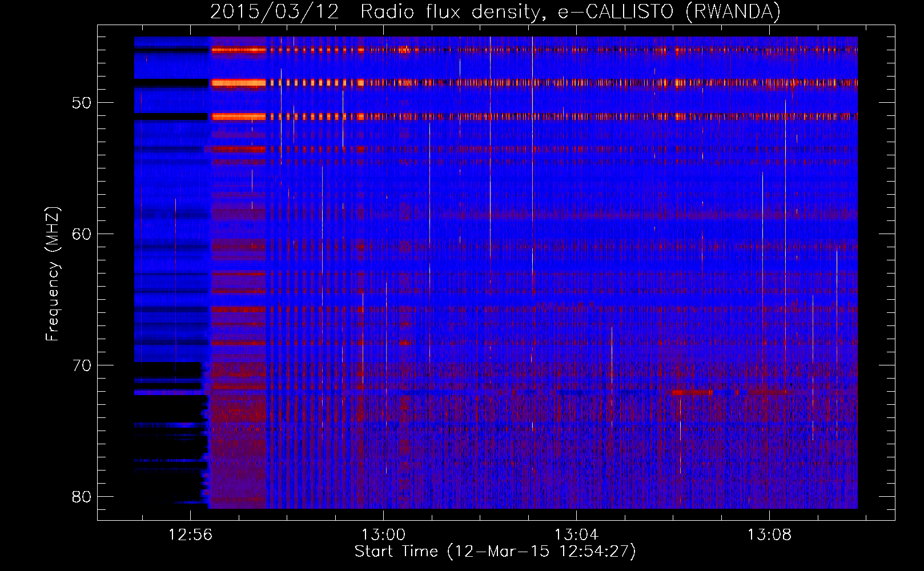This screenshot has height=571, width=924.
Task: Click the 12:56 time tick label
Action: (190, 535)
